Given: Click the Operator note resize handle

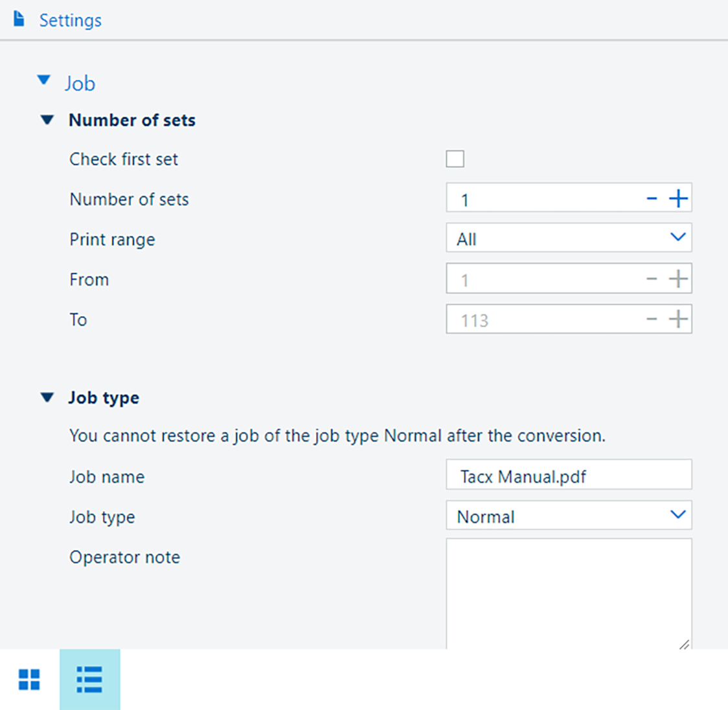Looking at the screenshot, I should tap(684, 643).
